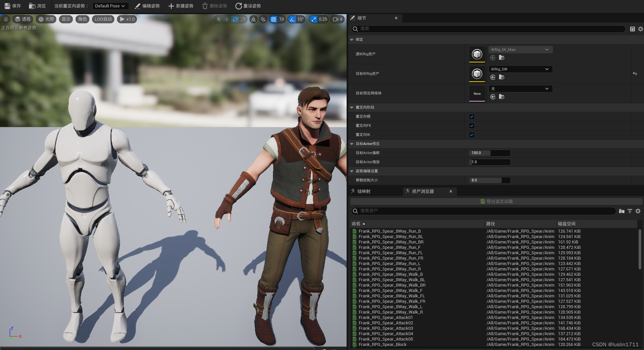Close the 细节 (Details) tab
The height and width of the screenshot is (350, 644).
pyautogui.click(x=396, y=18)
